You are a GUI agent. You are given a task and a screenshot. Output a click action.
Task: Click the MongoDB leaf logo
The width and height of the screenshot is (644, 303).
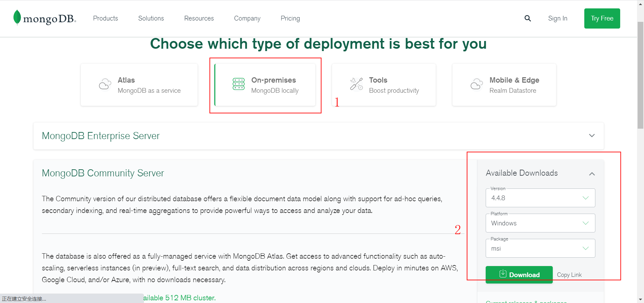pos(17,17)
